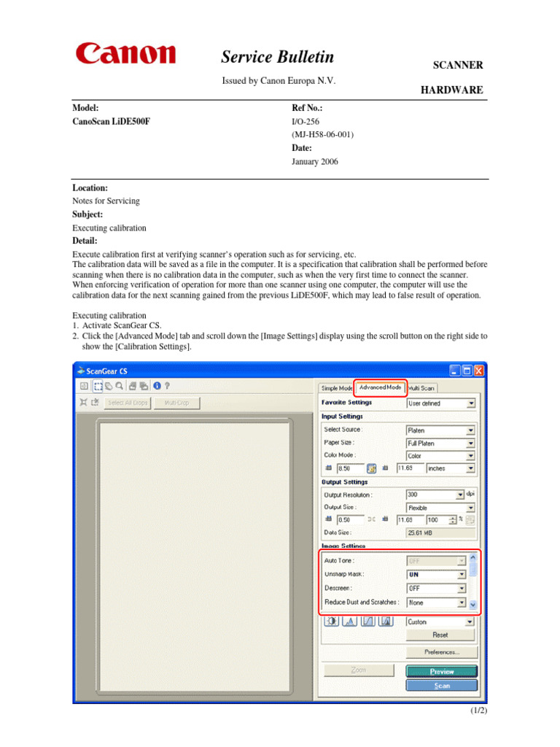Click the output scale 100 percent spinner
The height and width of the screenshot is (747, 560).
click(x=453, y=519)
